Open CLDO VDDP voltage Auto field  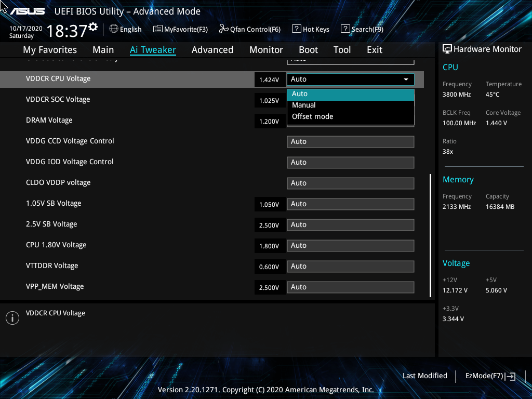coord(351,183)
